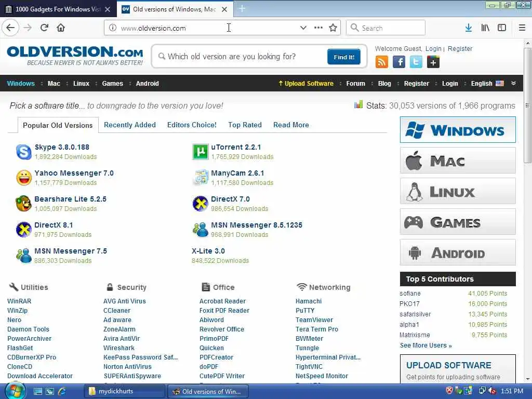Open the page actions three-dots menu
The height and width of the screenshot is (399, 532).
[x=318, y=28]
